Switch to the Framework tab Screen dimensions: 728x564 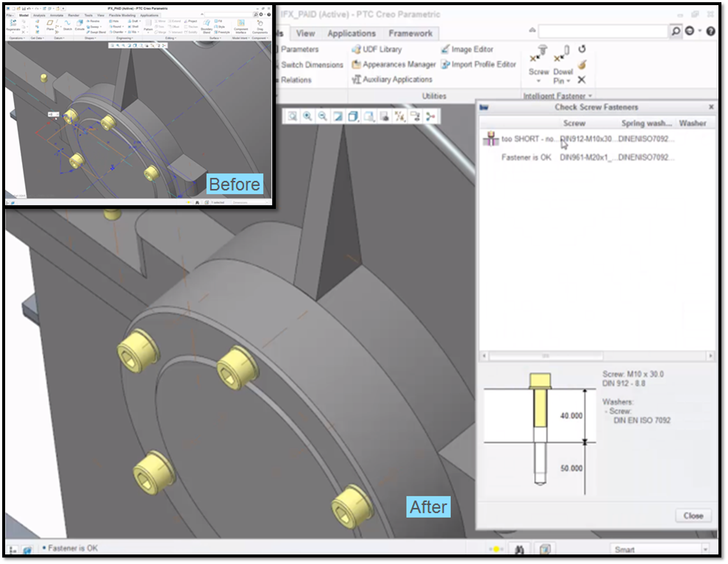click(410, 33)
